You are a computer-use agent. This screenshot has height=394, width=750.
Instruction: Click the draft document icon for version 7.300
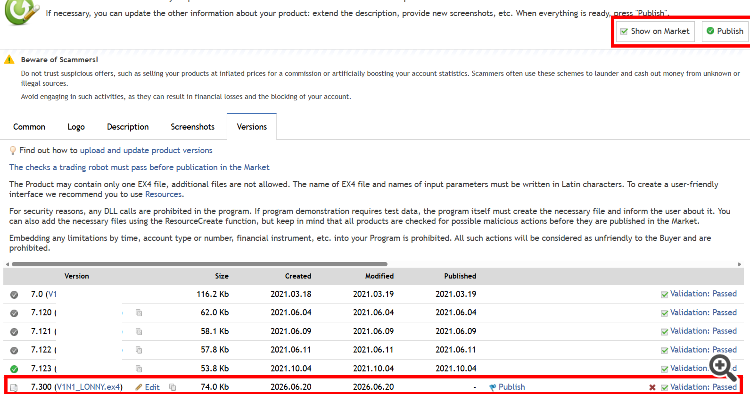14,388
